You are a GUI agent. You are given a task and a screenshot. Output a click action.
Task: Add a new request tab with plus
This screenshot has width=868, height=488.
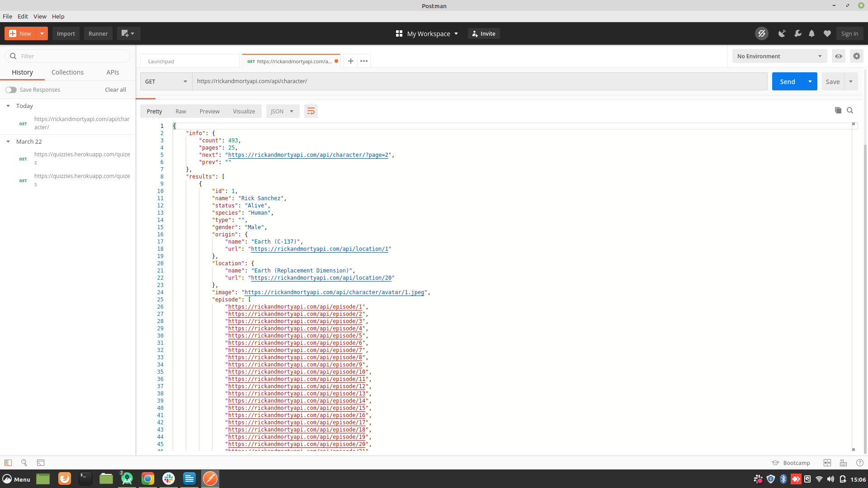click(351, 61)
